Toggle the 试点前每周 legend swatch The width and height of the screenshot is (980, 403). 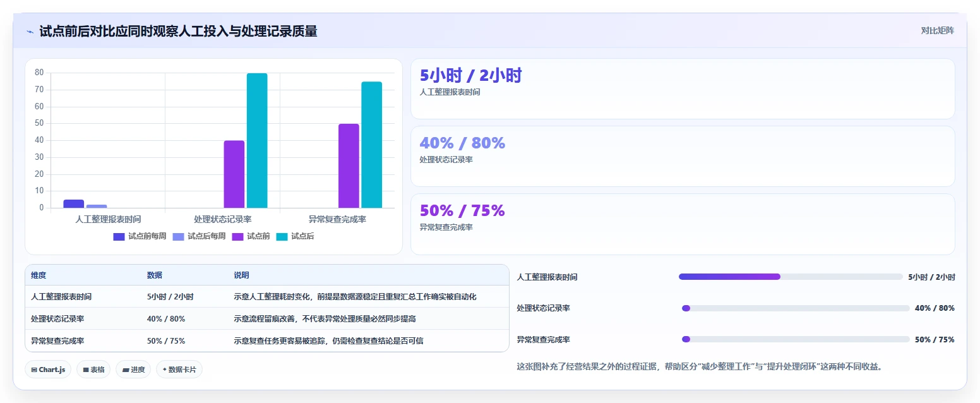(119, 237)
